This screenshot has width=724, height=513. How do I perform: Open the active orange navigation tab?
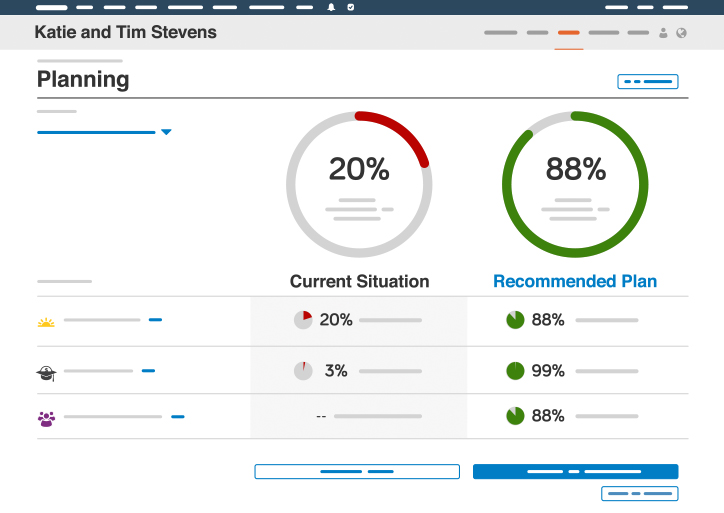tap(568, 33)
